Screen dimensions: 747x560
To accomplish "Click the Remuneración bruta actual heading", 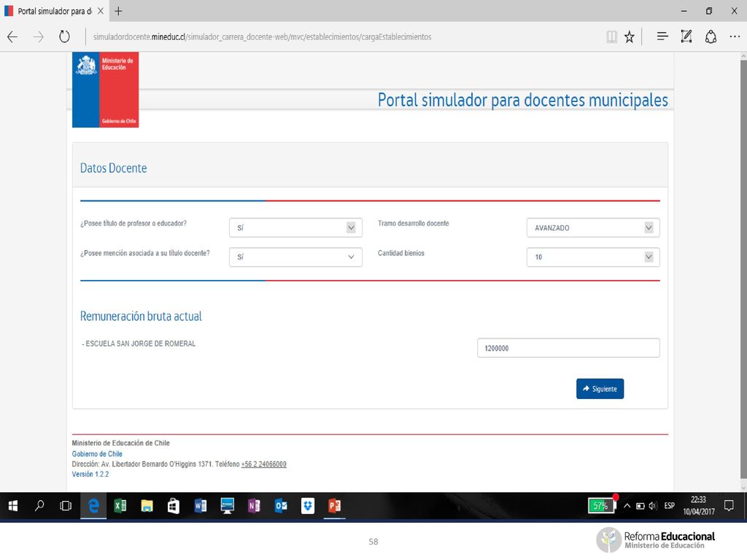I will pos(141,316).
